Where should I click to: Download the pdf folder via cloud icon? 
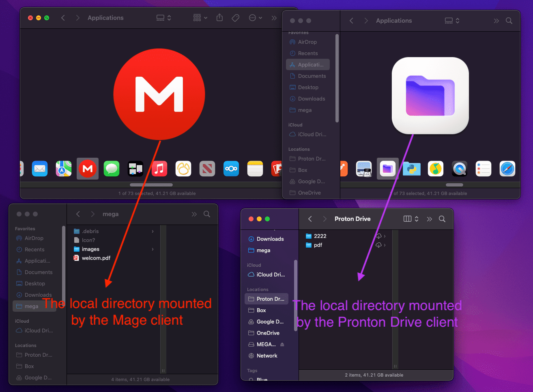379,245
